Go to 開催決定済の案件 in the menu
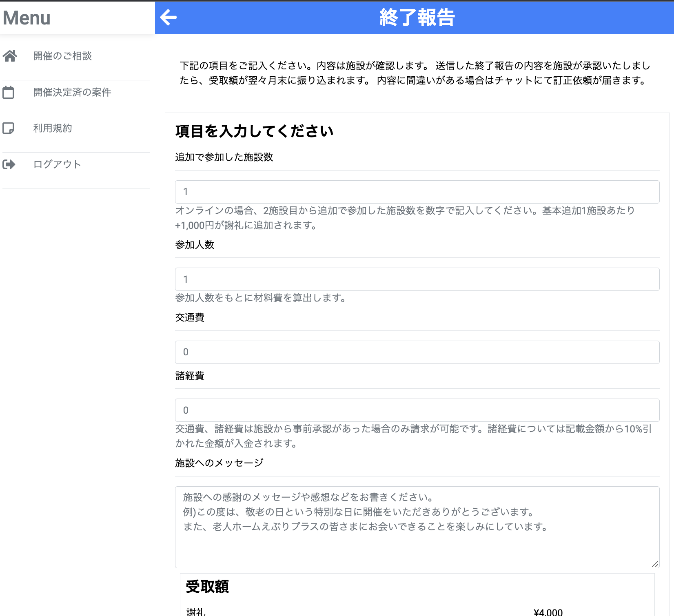Viewport: 674px width, 616px height. pyautogui.click(x=72, y=92)
